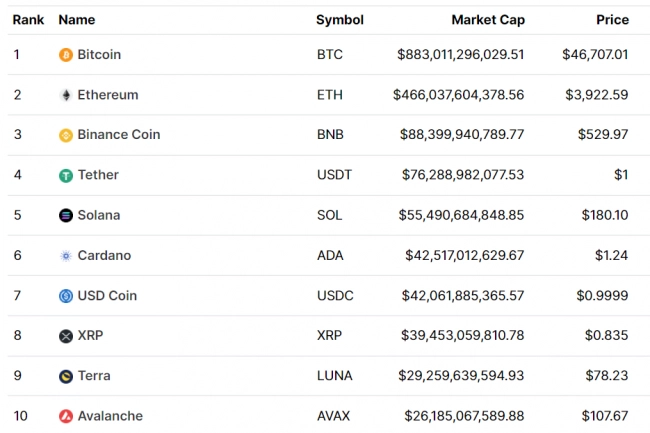The image size is (650, 433).
Task: Open the Solana name link
Action: (x=98, y=216)
